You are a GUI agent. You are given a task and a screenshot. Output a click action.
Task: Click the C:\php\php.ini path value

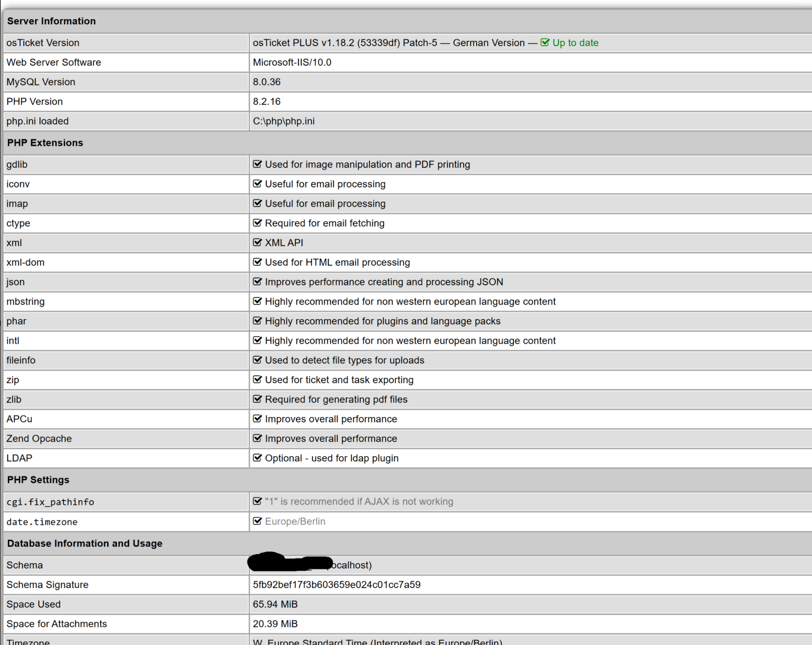point(284,121)
